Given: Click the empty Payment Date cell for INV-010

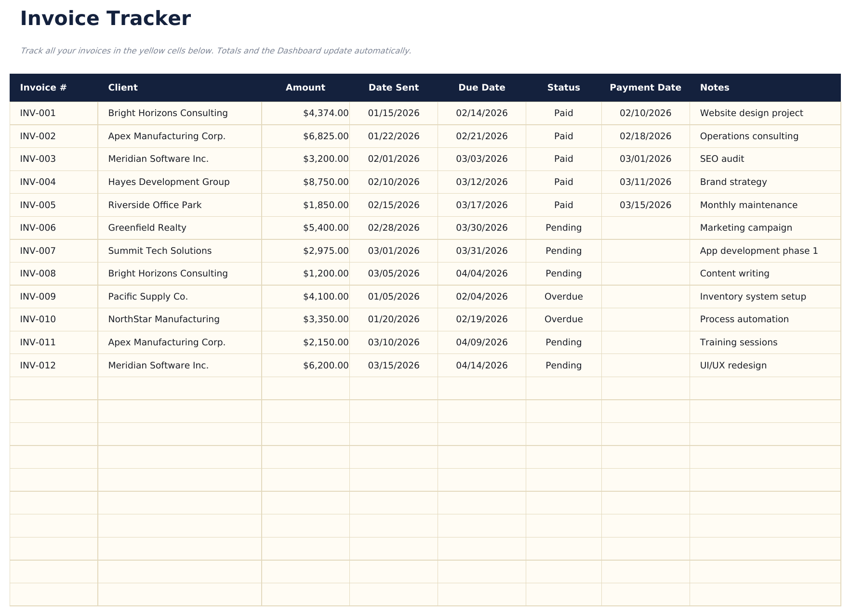Looking at the screenshot, I should click(x=645, y=319).
